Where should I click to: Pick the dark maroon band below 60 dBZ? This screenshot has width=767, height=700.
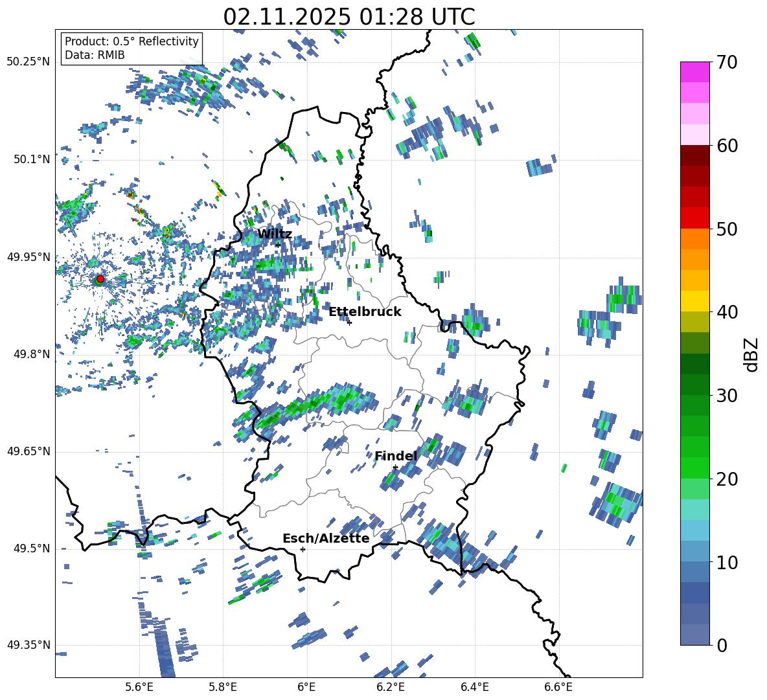[x=695, y=155]
